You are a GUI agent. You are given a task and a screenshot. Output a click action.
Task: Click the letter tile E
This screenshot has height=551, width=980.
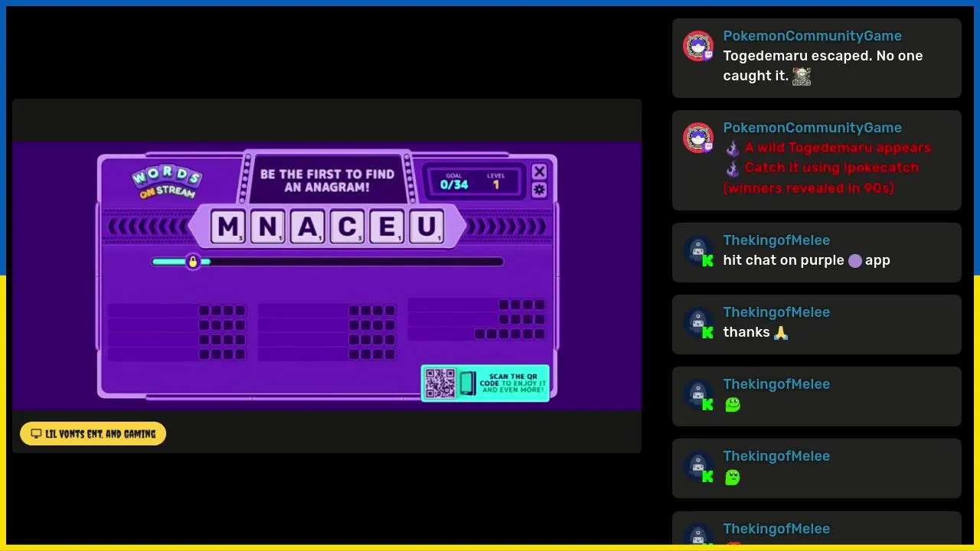387,227
